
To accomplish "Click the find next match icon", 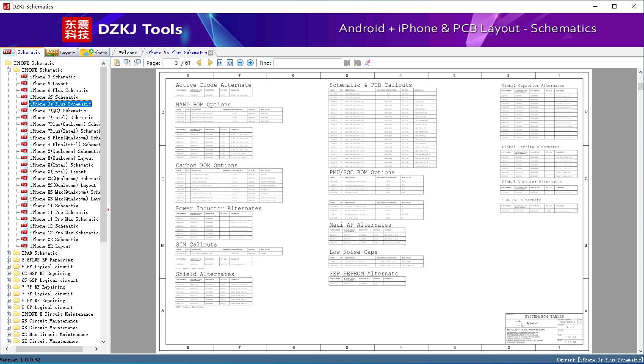I will pos(357,63).
